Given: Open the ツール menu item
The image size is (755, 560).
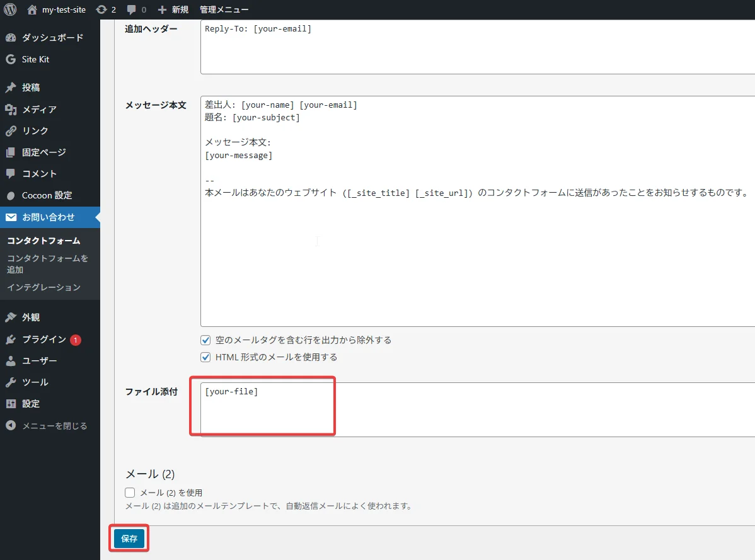Looking at the screenshot, I should coord(50,382).
